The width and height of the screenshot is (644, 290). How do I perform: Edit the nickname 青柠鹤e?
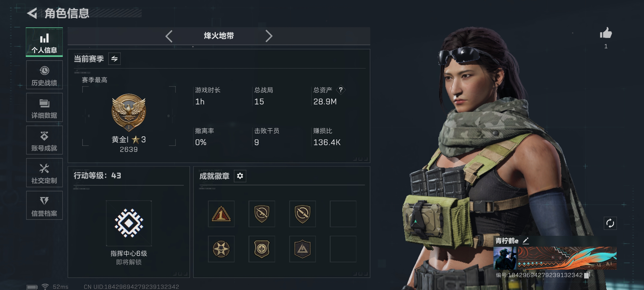coord(526,241)
